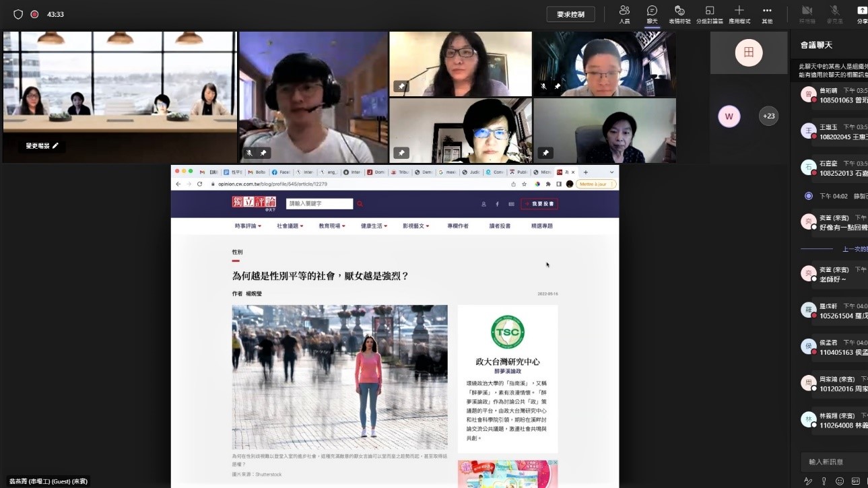Click the 分享 share screen button

point(862,14)
